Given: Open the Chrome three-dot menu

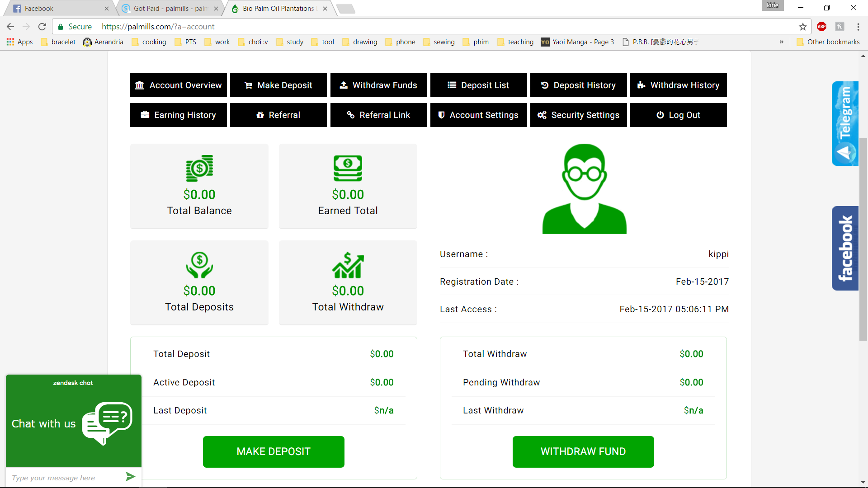Looking at the screenshot, I should pos(858,27).
